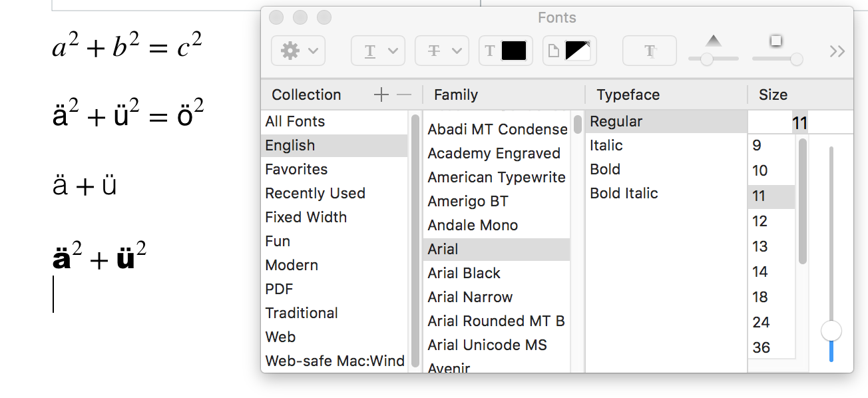Open the gear actions menu

pos(298,51)
